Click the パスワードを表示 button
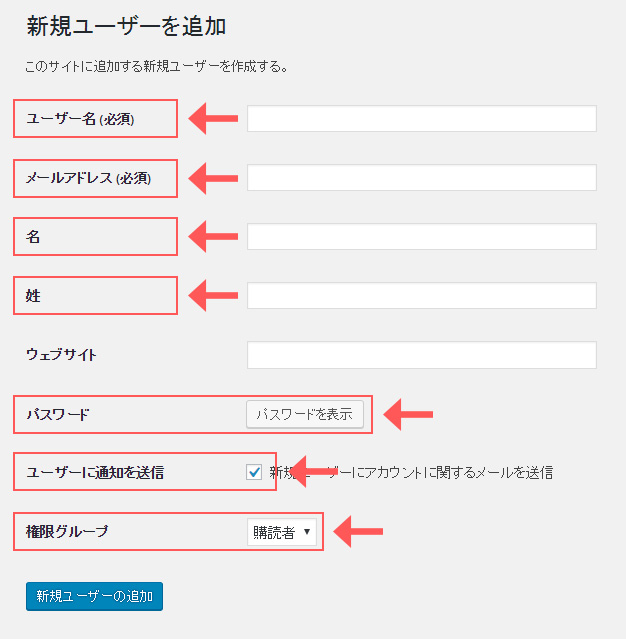Screen dimensions: 626x639 point(305,414)
